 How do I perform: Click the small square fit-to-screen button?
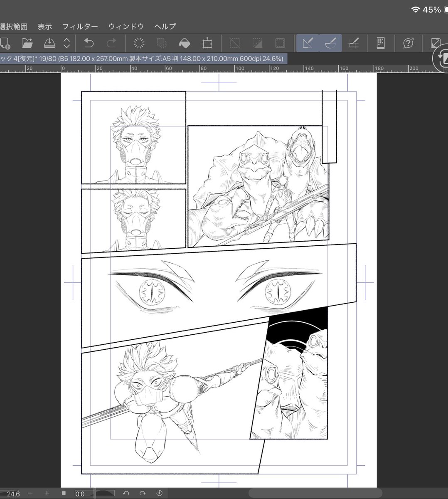(64, 493)
